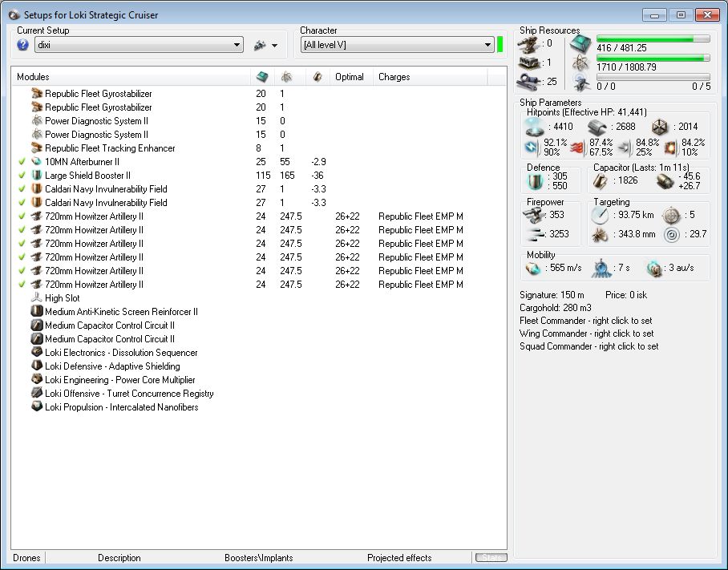Click the EM resistance icon showing 92.1%

[x=531, y=148]
